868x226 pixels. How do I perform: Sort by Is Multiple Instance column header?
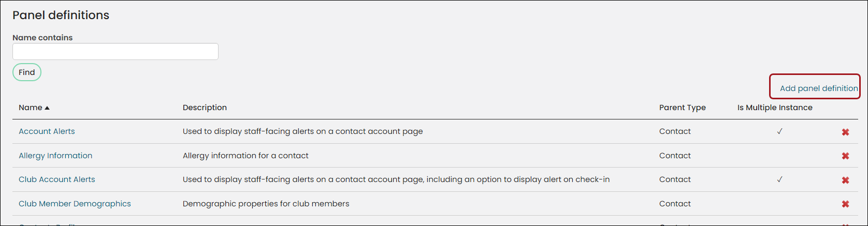click(x=775, y=108)
